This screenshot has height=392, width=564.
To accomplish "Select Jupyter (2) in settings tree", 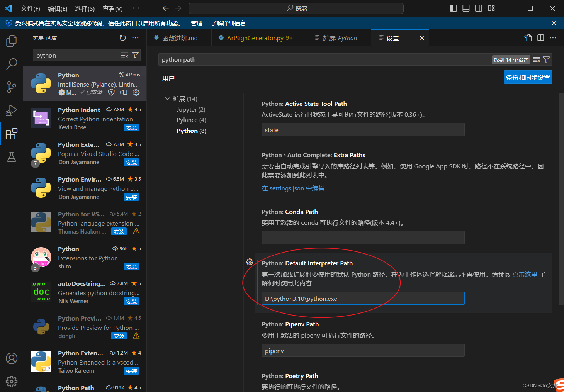I will point(191,110).
